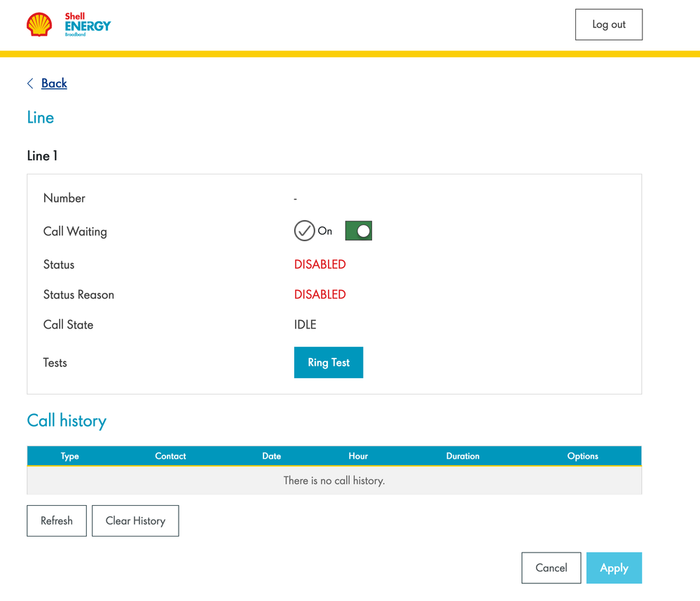The image size is (700, 601).
Task: Click the "On" label beside Call Waiting
Action: 325,230
